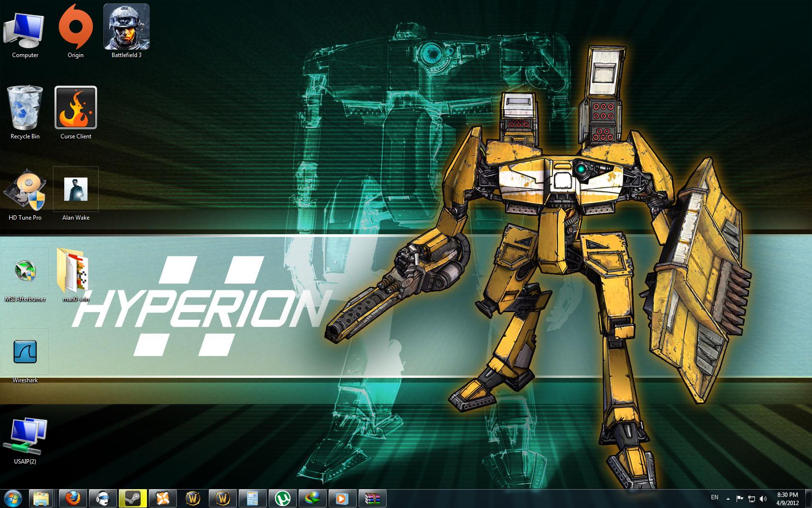Open the network status tray icon
Image resolution: width=812 pixels, height=508 pixels.
coord(752,498)
